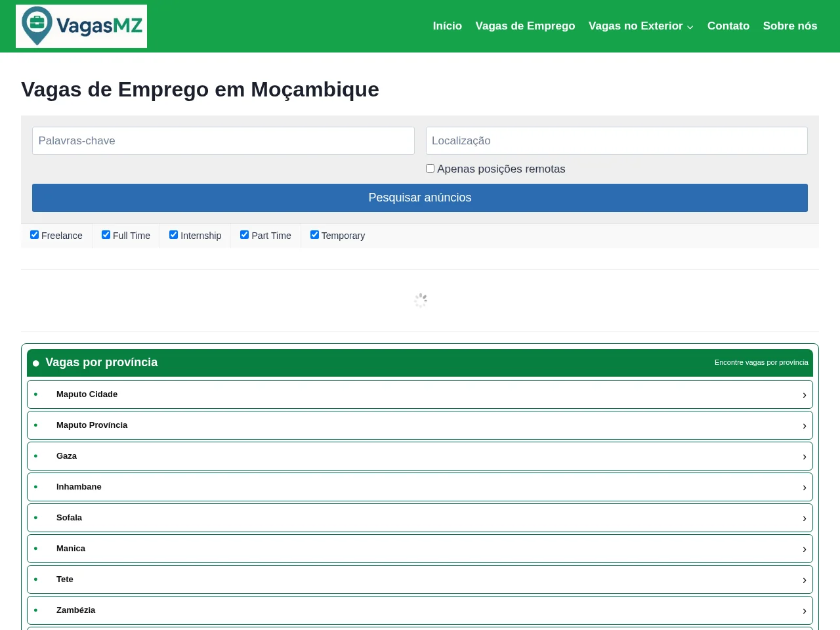Viewport: 840px width, 630px height.
Task: Click the chevron on the Zambézia row
Action: coord(805,611)
